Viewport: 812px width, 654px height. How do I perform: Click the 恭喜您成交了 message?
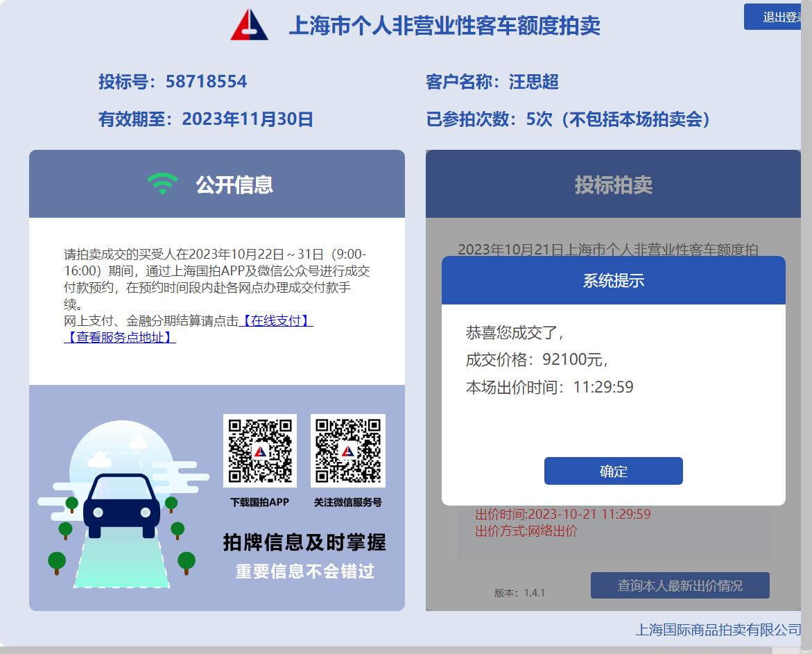coord(515,332)
